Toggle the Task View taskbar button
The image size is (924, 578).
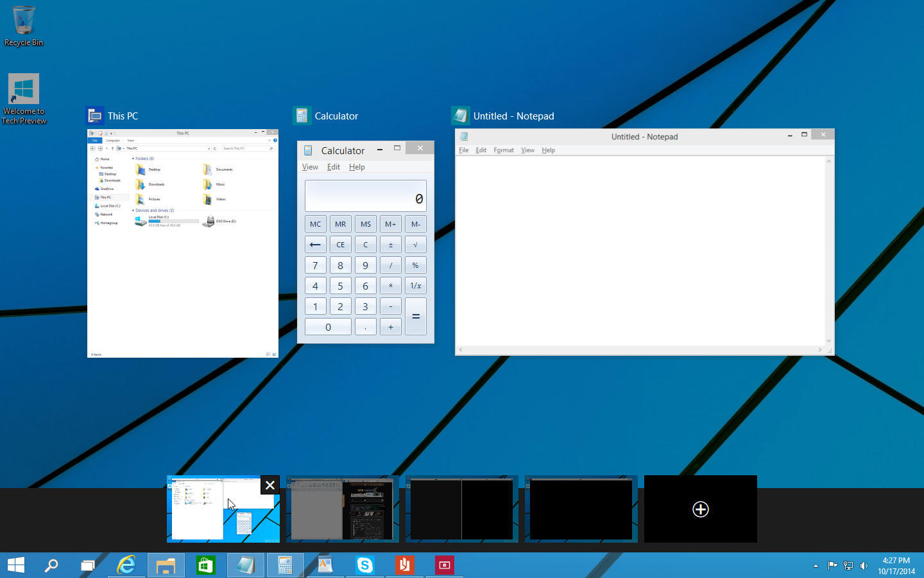coord(87,565)
